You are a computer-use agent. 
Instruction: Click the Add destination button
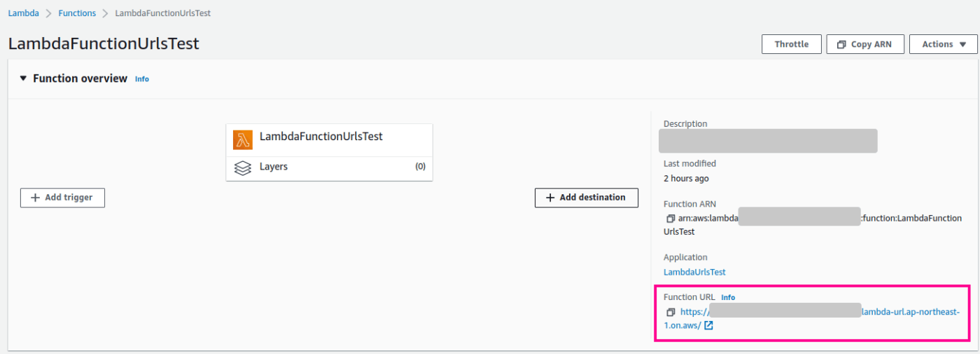(x=586, y=198)
